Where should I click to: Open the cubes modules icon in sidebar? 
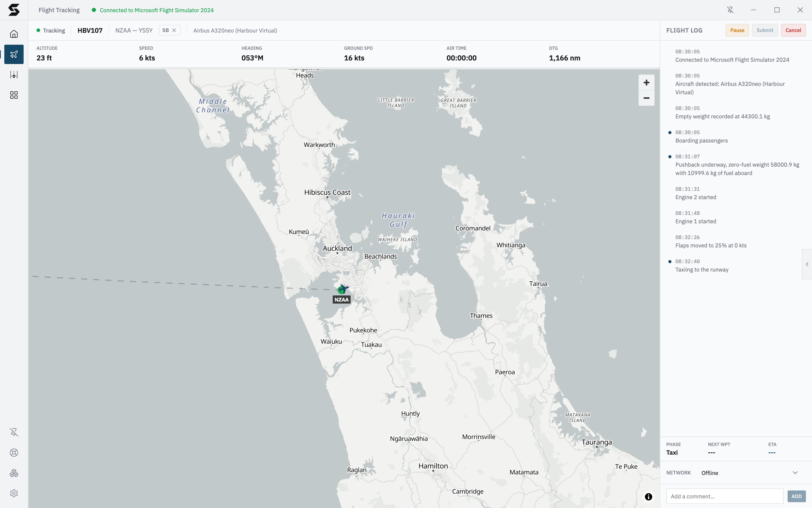click(14, 473)
